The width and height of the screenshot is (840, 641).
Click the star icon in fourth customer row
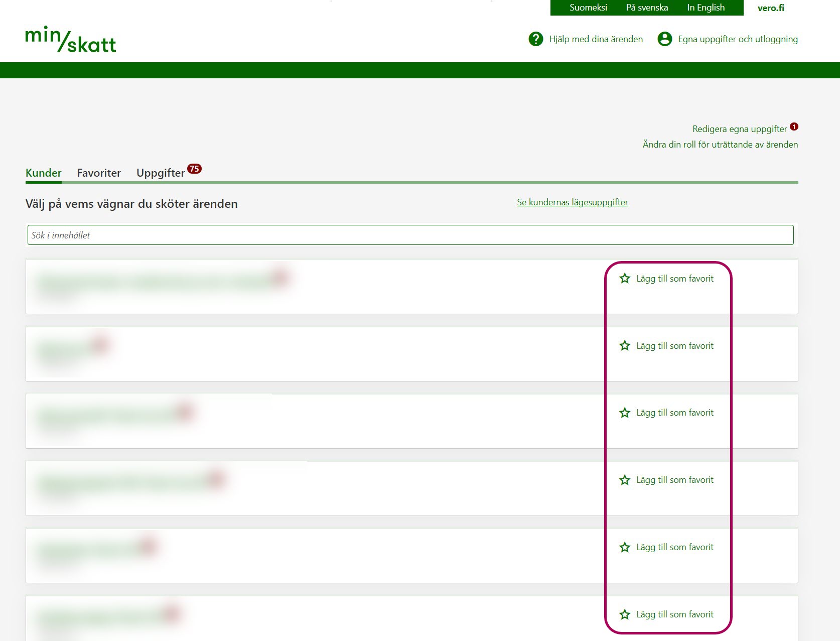coord(624,480)
